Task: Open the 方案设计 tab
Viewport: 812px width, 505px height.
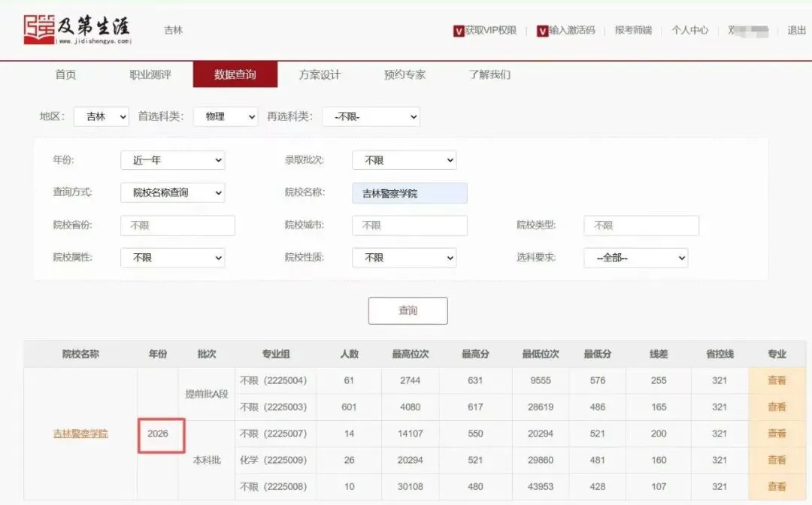Action: tap(320, 74)
